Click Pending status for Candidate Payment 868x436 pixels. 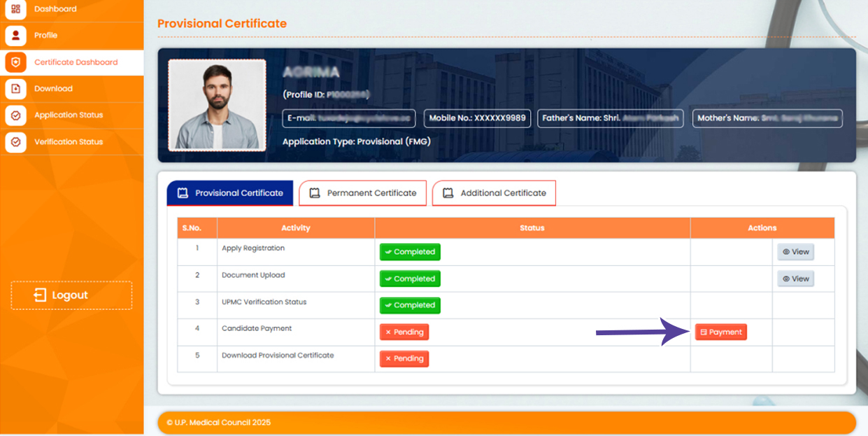click(x=404, y=332)
